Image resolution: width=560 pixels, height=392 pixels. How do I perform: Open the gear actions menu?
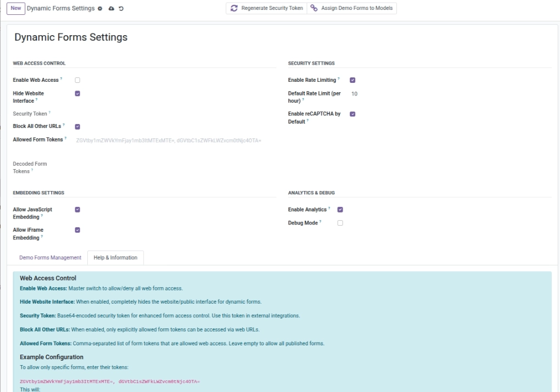100,9
